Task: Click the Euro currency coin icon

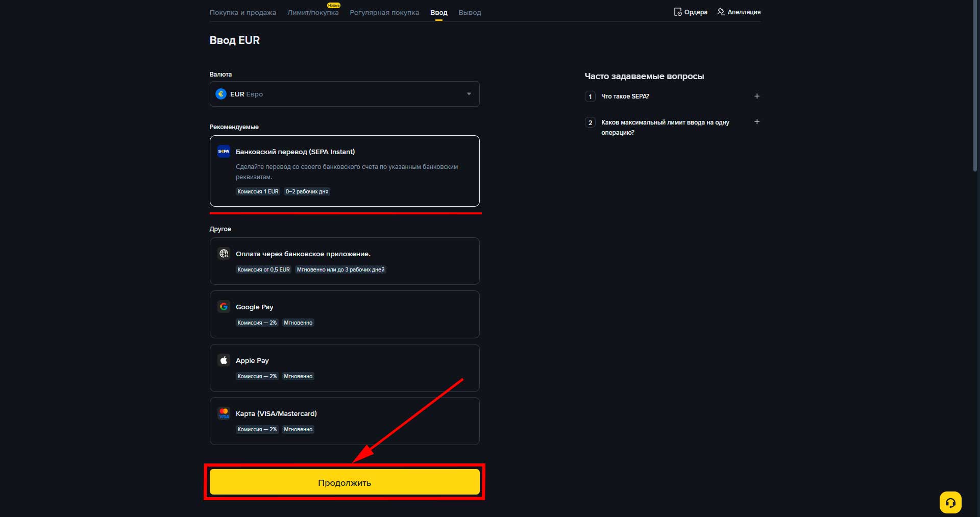Action: 221,94
